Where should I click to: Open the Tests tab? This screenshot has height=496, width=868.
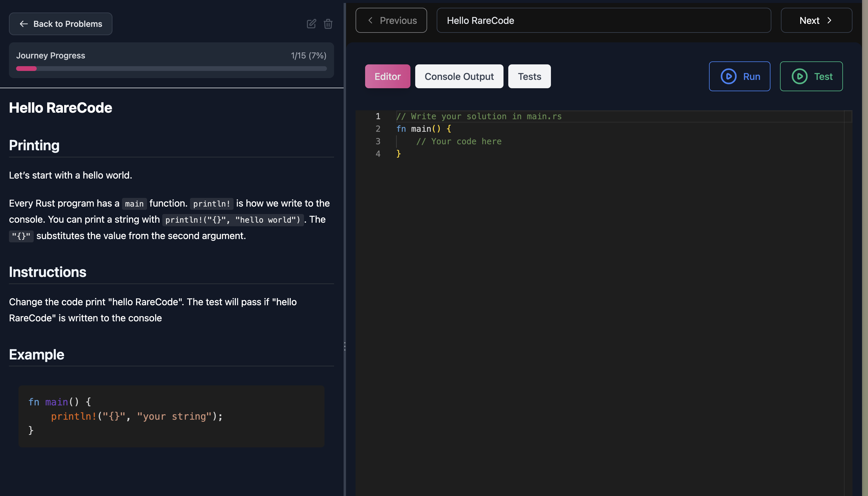(x=529, y=76)
